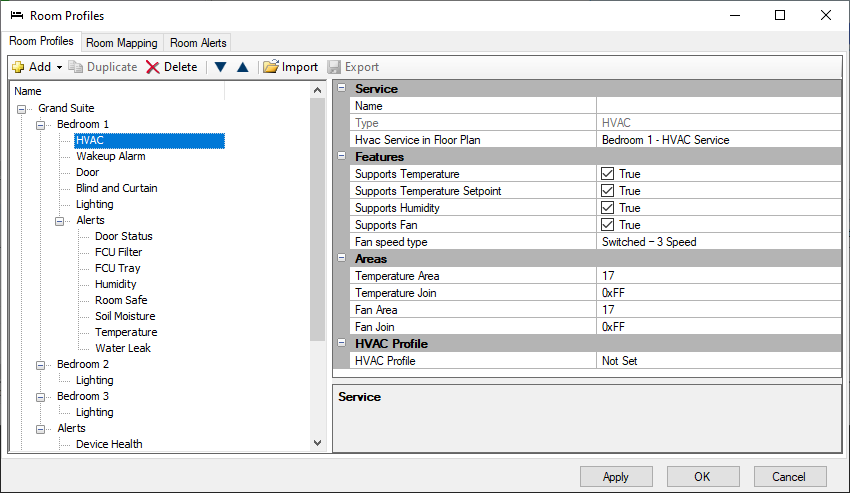Image resolution: width=850 pixels, height=493 pixels.
Task: Click the Add item toolbar icon
Action: coord(18,67)
